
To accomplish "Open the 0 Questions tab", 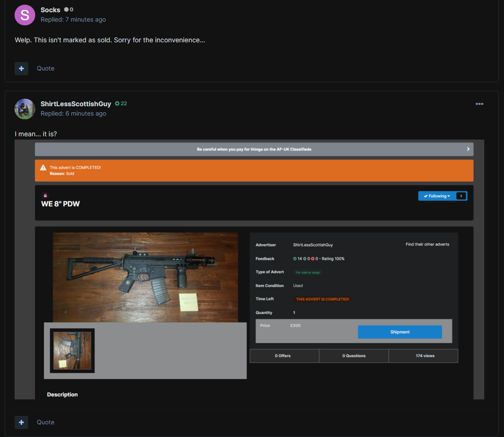I will pyautogui.click(x=353, y=356).
